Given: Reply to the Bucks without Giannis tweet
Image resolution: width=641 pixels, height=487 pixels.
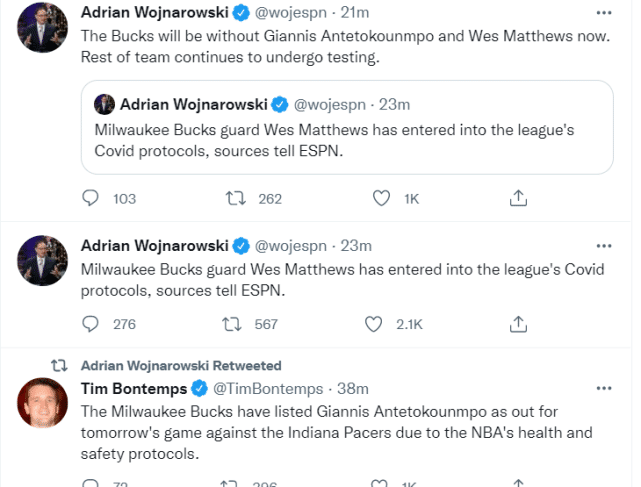Looking at the screenshot, I should click(91, 199).
